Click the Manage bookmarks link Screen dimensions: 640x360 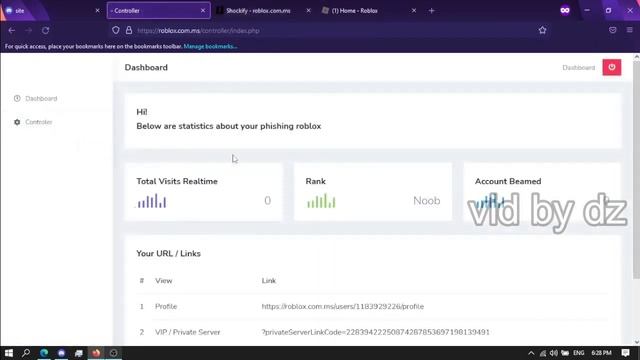[210, 47]
